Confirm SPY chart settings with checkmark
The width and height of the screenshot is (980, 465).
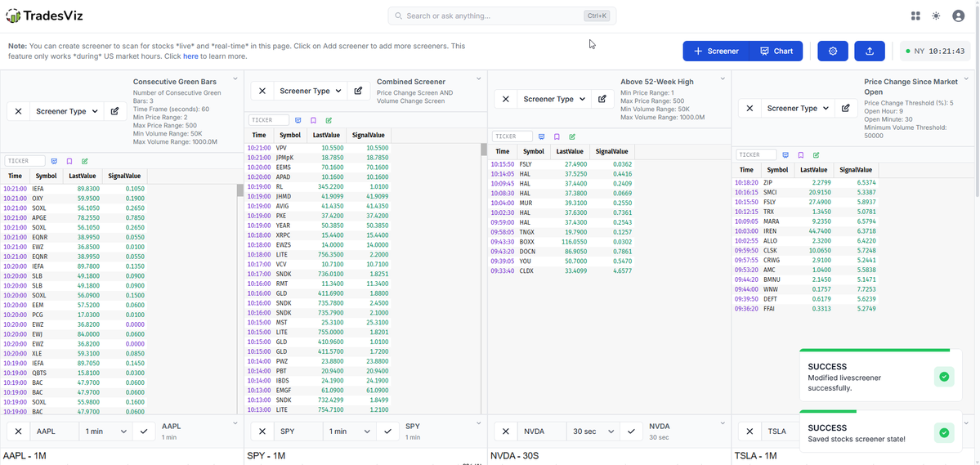point(387,431)
